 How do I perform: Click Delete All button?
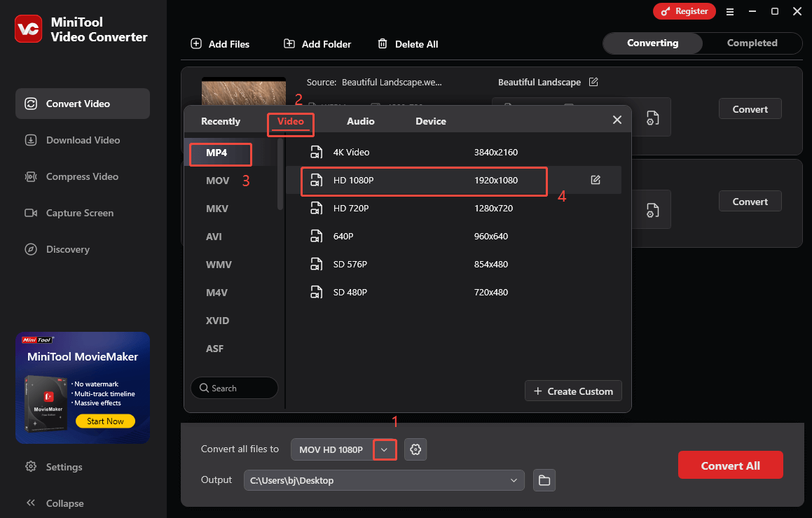coord(408,44)
